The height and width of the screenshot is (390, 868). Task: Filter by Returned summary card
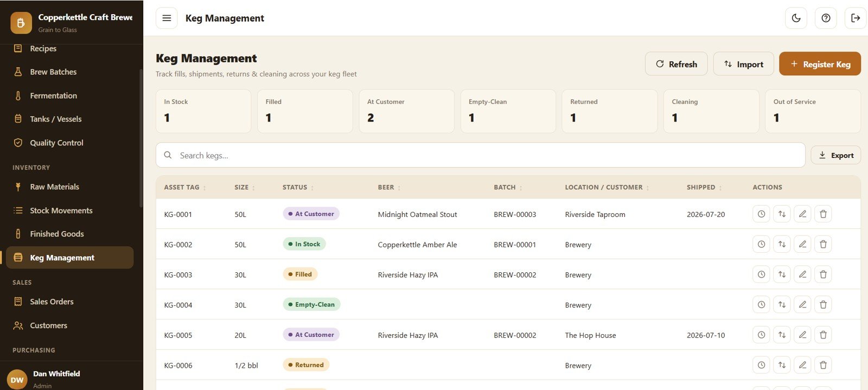pos(610,111)
